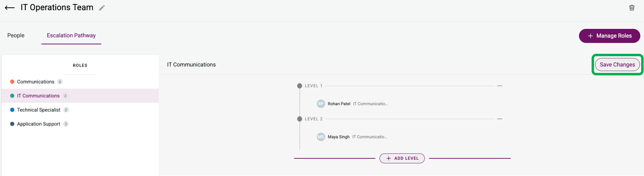Image resolution: width=644 pixels, height=176 pixels.
Task: Click Maya Singh's MS avatar
Action: (321, 137)
